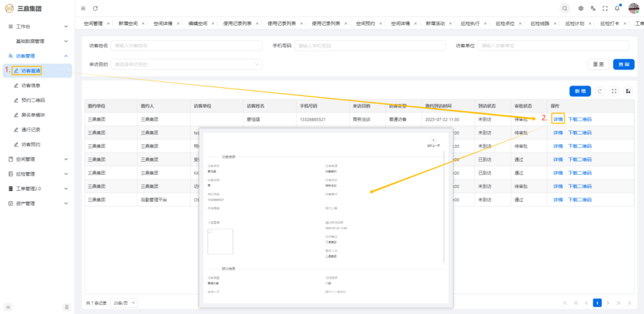Open the column settings grid icon above the table
The width and height of the screenshot is (644, 314).
[x=628, y=91]
